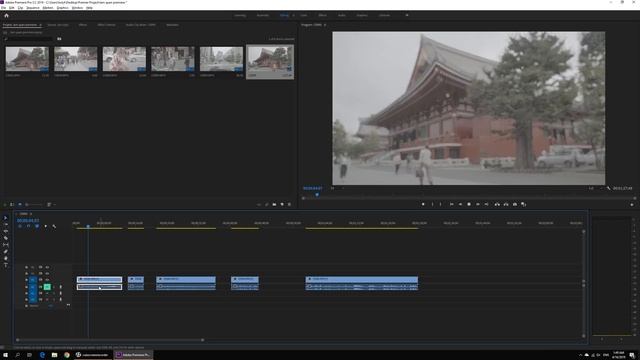Viewport: 640px width, 360px height.
Task: Open the Sequence menu
Action: [33, 8]
